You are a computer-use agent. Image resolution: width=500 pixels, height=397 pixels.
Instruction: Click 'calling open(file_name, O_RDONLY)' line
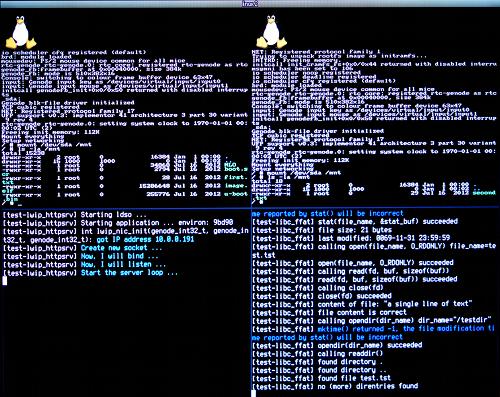pos(374,246)
